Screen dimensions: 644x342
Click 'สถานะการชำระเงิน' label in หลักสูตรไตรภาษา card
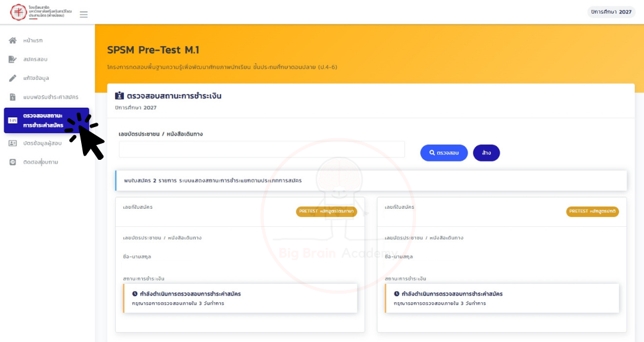tap(143, 279)
